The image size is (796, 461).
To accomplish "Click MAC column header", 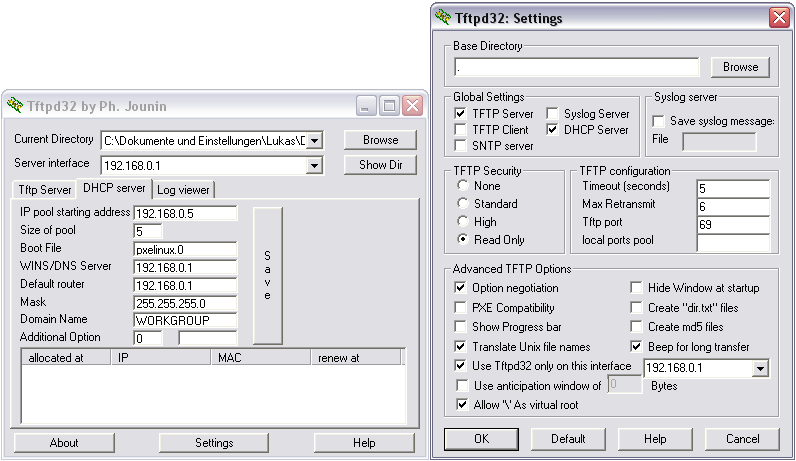I will pos(261,357).
